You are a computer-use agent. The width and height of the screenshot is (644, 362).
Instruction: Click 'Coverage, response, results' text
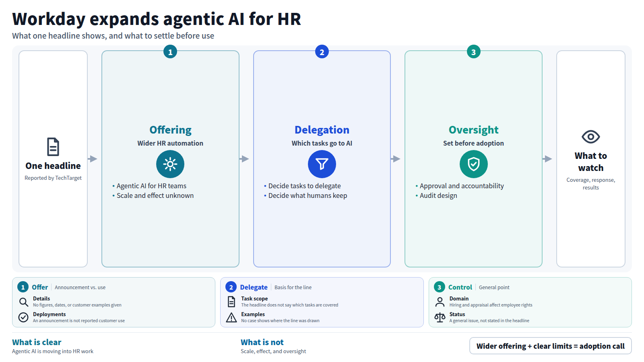(591, 184)
